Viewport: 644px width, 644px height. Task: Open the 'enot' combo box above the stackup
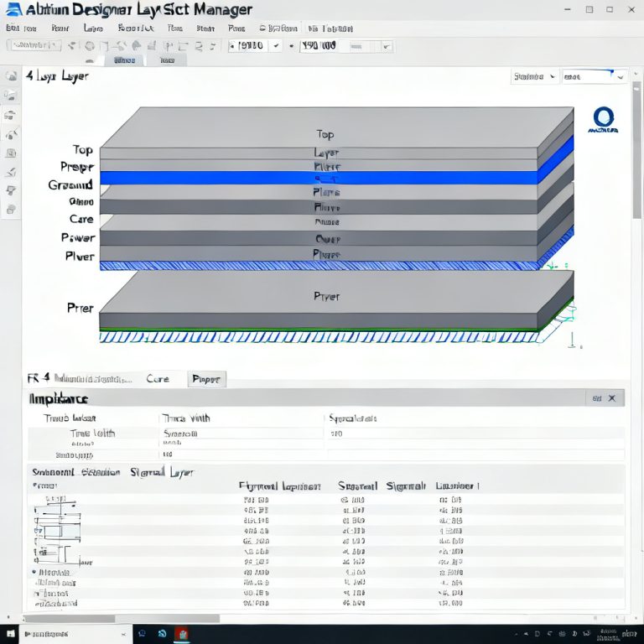(x=594, y=77)
